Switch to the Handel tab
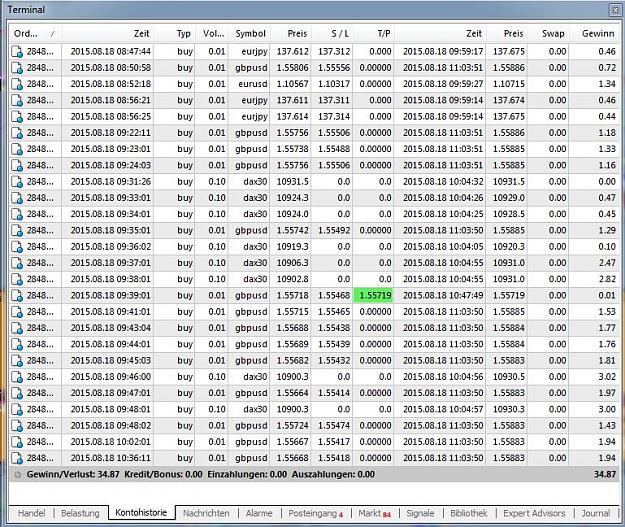Screen dimensions: 625x527 pyautogui.click(x=31, y=513)
